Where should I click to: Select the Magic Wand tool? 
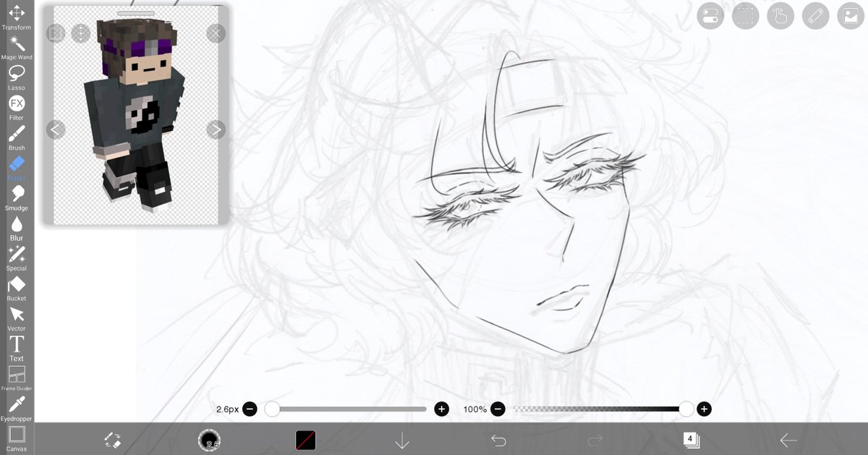(x=17, y=47)
